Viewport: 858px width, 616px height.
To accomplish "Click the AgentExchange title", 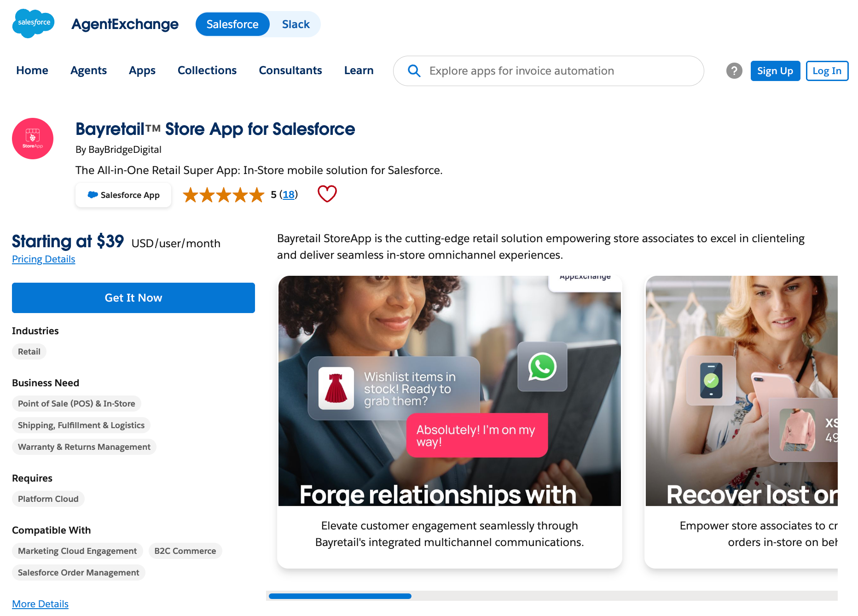I will click(x=125, y=24).
